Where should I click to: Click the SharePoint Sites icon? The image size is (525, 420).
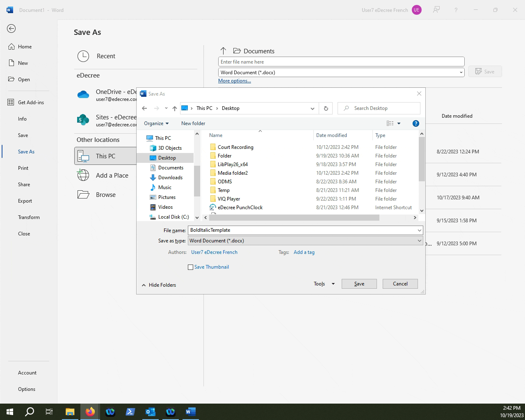tap(83, 120)
